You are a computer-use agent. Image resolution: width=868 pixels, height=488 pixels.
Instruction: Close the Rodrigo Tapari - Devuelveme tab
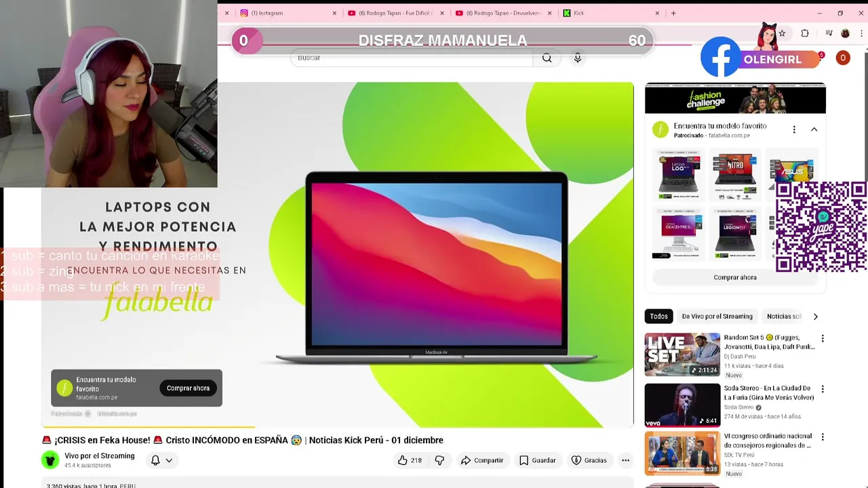click(x=550, y=13)
